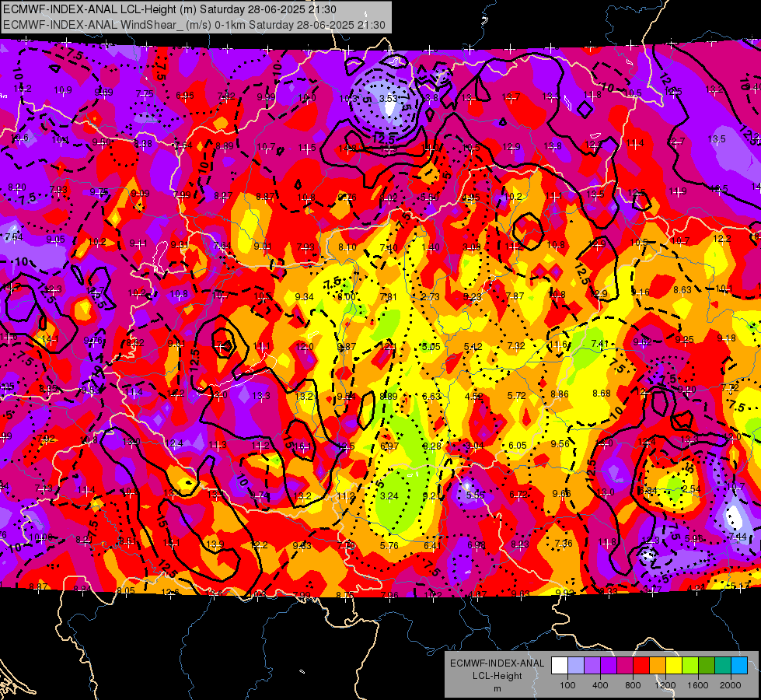Select the bright blue legend color swatch
Screen dimensions: 761x700
(x=739, y=666)
